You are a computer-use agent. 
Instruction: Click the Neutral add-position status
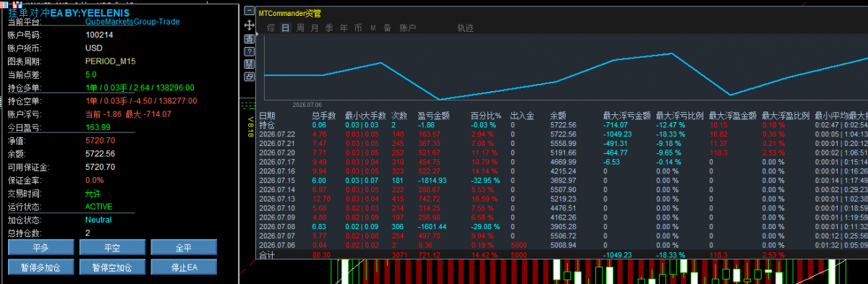point(98,220)
